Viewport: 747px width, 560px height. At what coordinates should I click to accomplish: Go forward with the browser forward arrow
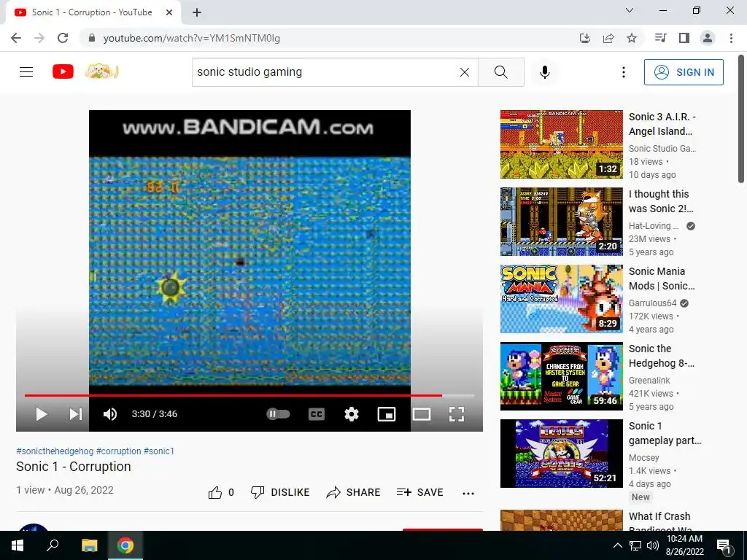pos(39,38)
